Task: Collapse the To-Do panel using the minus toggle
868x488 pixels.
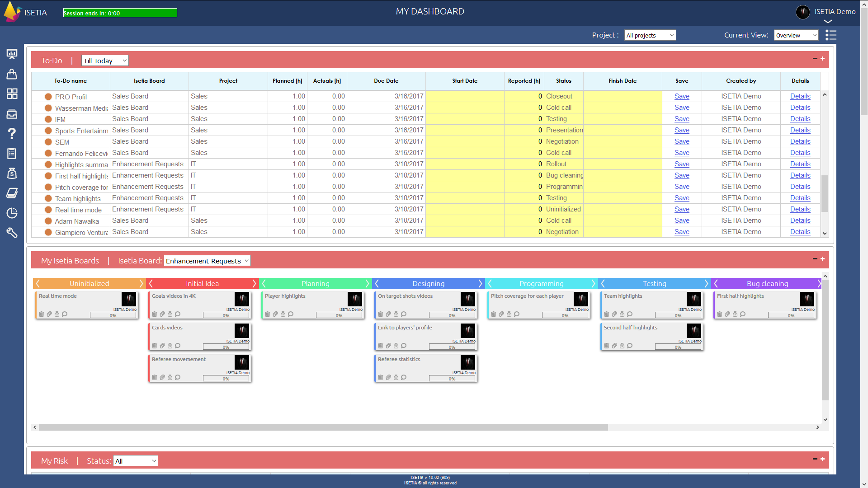Action: (815, 58)
